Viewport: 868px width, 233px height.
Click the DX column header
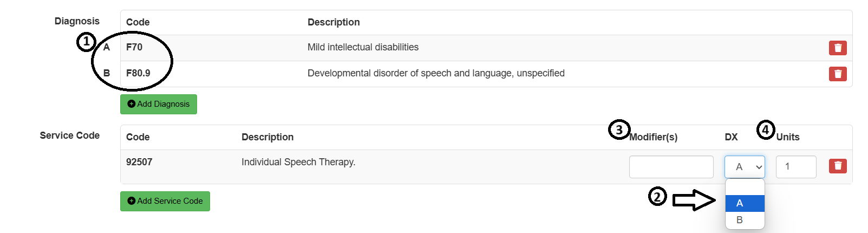point(731,137)
